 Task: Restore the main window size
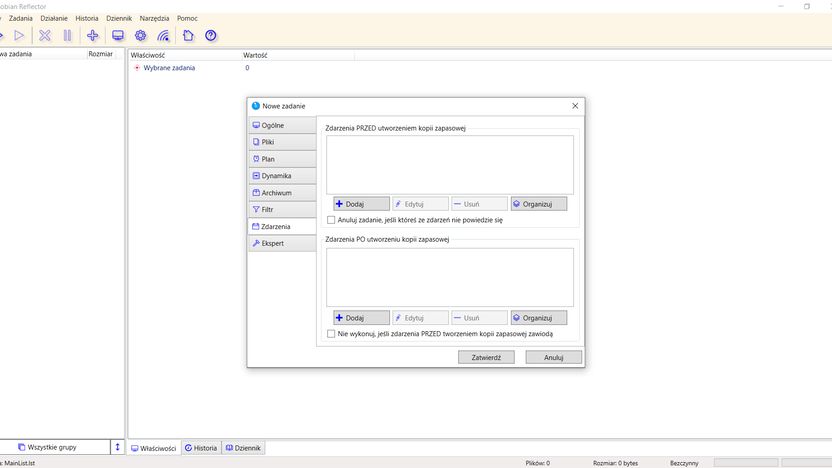point(807,6)
